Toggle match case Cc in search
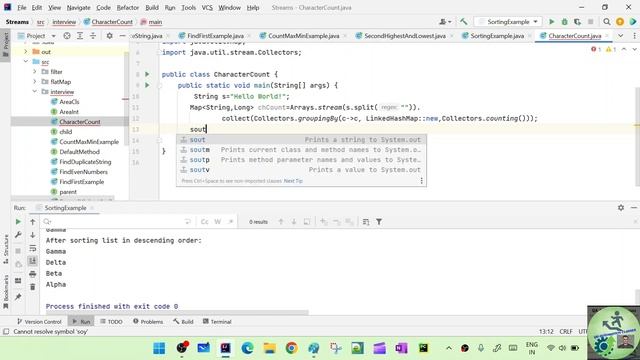Image resolution: width=640 pixels, height=360 pixels. click(204, 222)
